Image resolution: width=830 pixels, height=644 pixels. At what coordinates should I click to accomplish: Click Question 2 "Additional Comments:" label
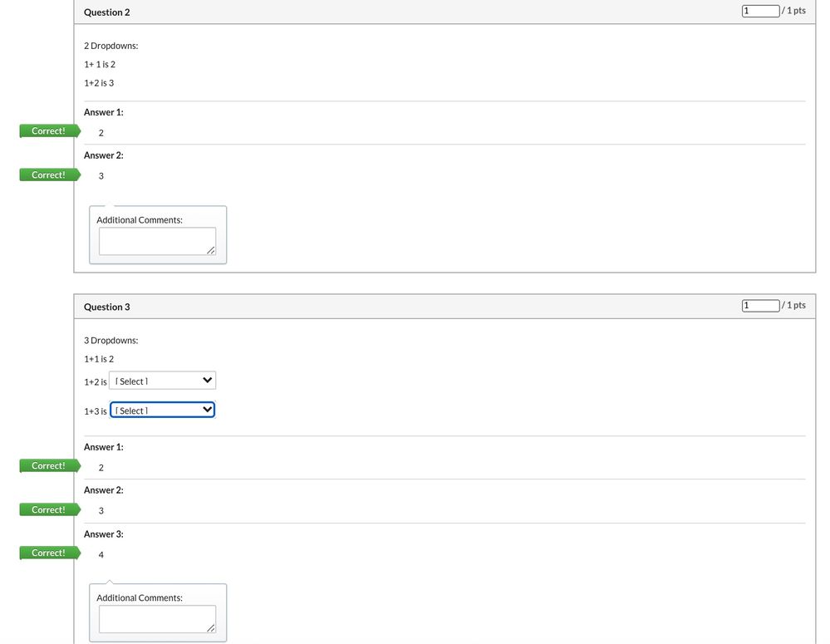[139, 220]
